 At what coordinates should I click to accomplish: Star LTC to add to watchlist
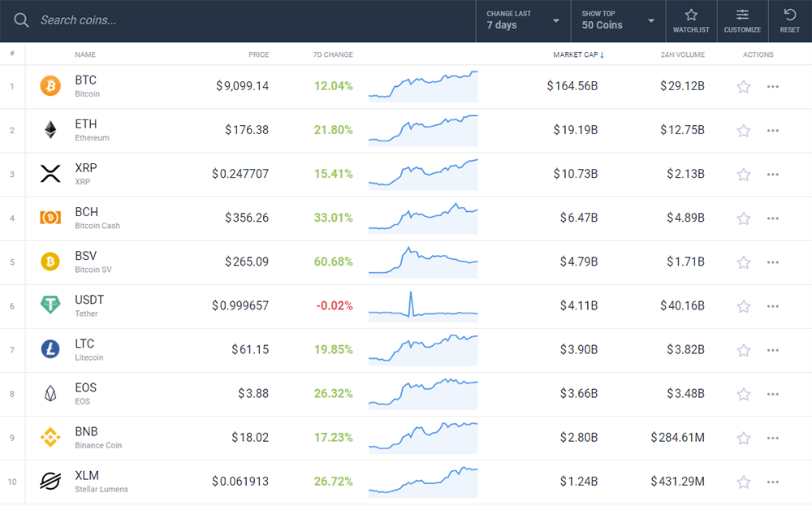click(x=744, y=351)
